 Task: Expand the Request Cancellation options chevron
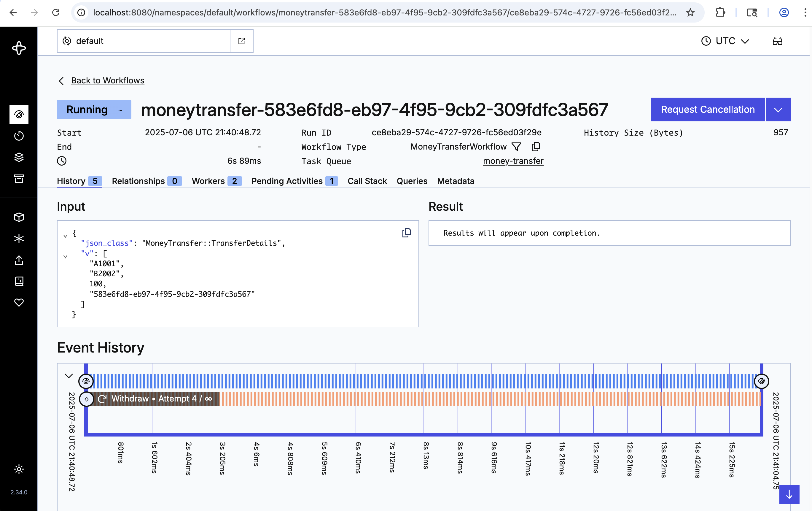point(778,109)
